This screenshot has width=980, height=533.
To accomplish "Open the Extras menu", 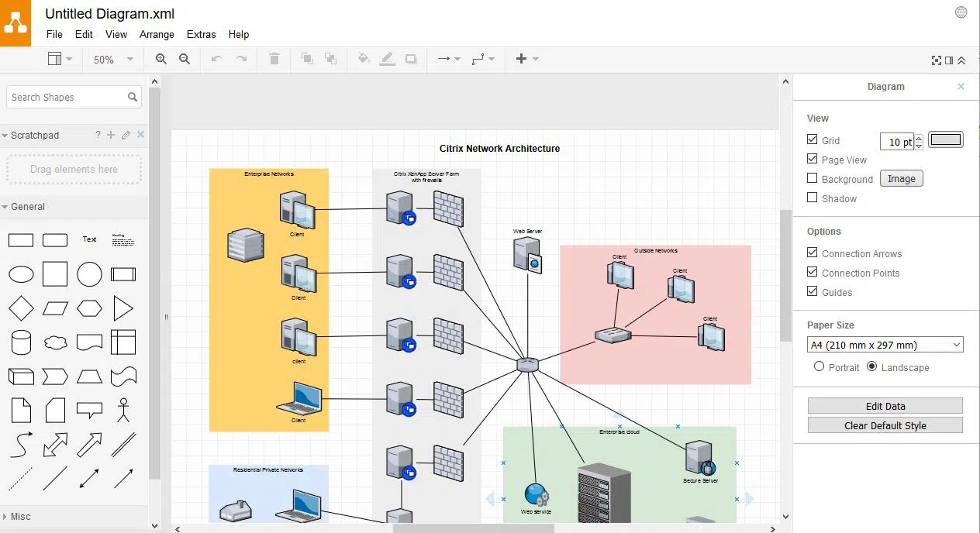I will pyautogui.click(x=202, y=34).
